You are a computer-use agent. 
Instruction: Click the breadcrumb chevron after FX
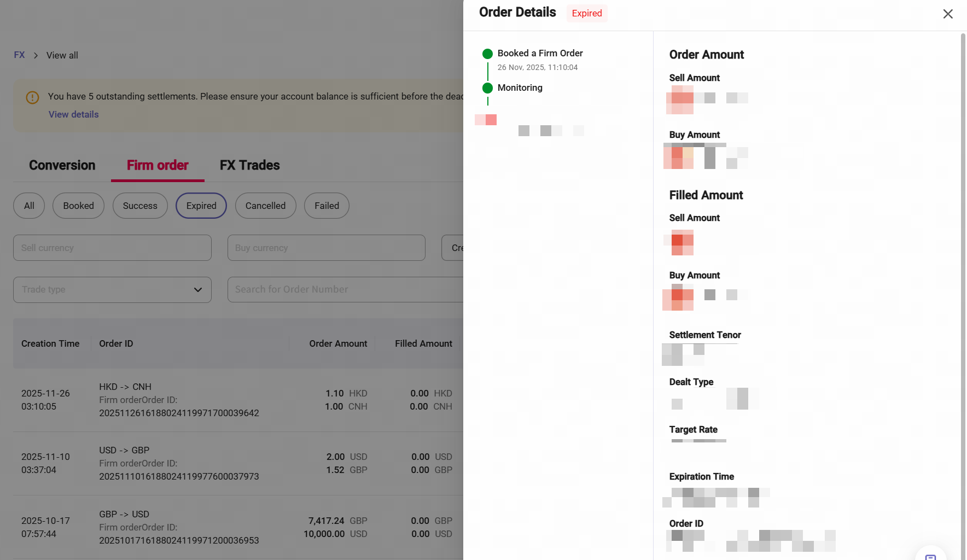36,55
